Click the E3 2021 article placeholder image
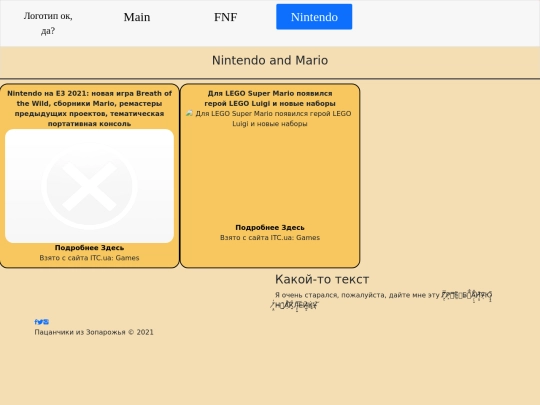Screen dimensions: 540x405 (89, 186)
